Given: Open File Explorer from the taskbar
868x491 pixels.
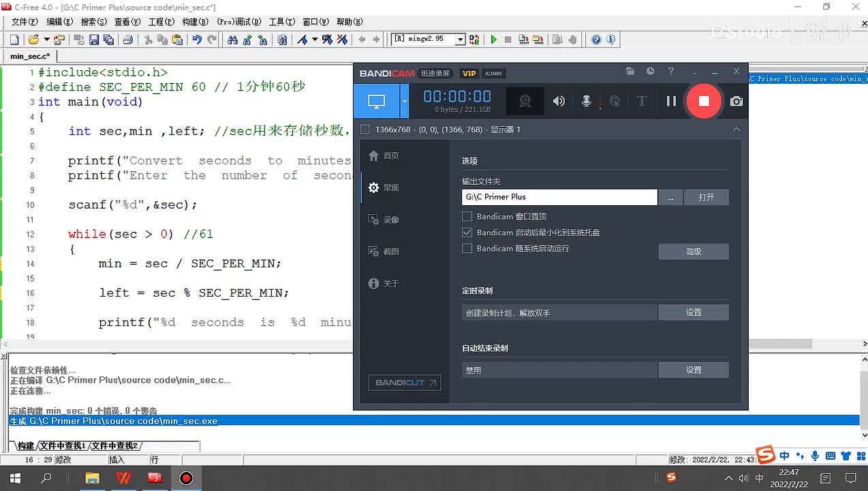Looking at the screenshot, I should point(92,478).
